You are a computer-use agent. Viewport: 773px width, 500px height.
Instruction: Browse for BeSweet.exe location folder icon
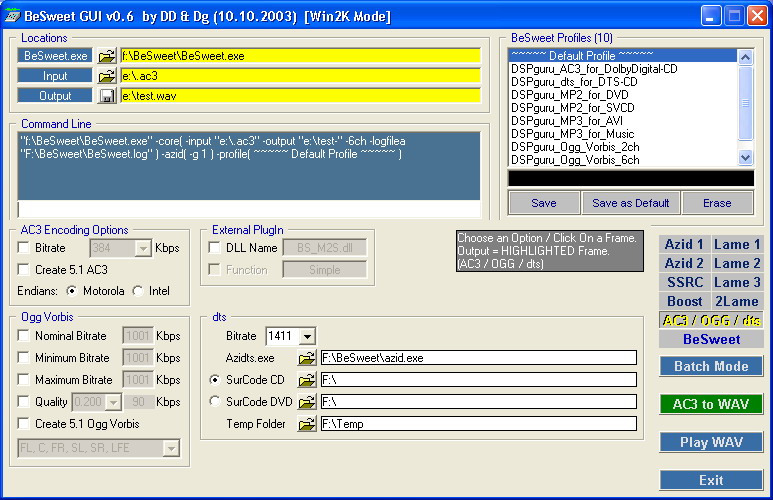click(x=106, y=56)
